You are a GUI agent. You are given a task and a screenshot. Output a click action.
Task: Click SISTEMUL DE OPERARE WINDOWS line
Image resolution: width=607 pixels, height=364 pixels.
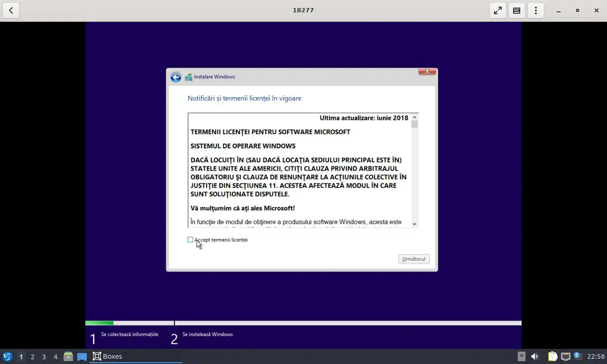coord(243,146)
